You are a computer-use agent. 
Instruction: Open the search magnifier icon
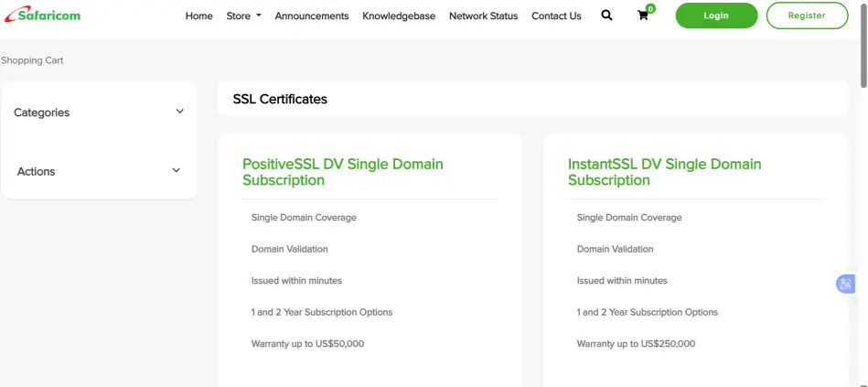coord(606,16)
